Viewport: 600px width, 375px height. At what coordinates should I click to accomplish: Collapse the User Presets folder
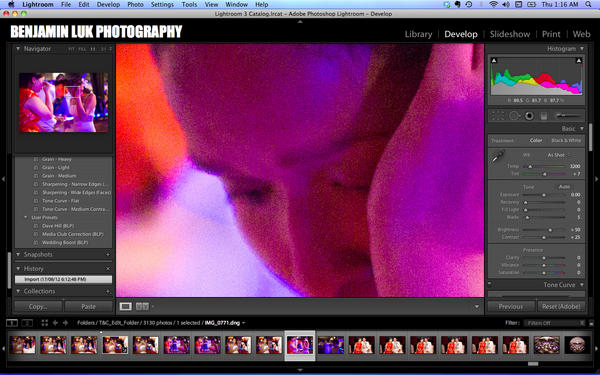(26, 217)
